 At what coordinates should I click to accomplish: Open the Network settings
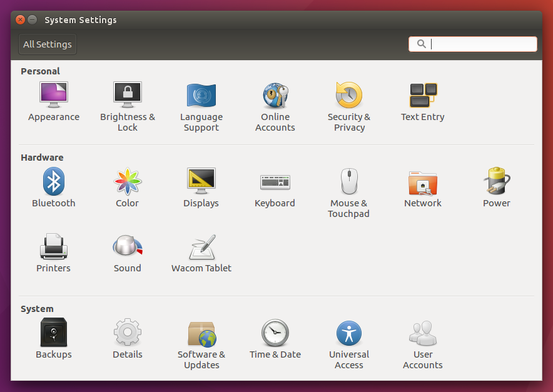[x=423, y=182]
